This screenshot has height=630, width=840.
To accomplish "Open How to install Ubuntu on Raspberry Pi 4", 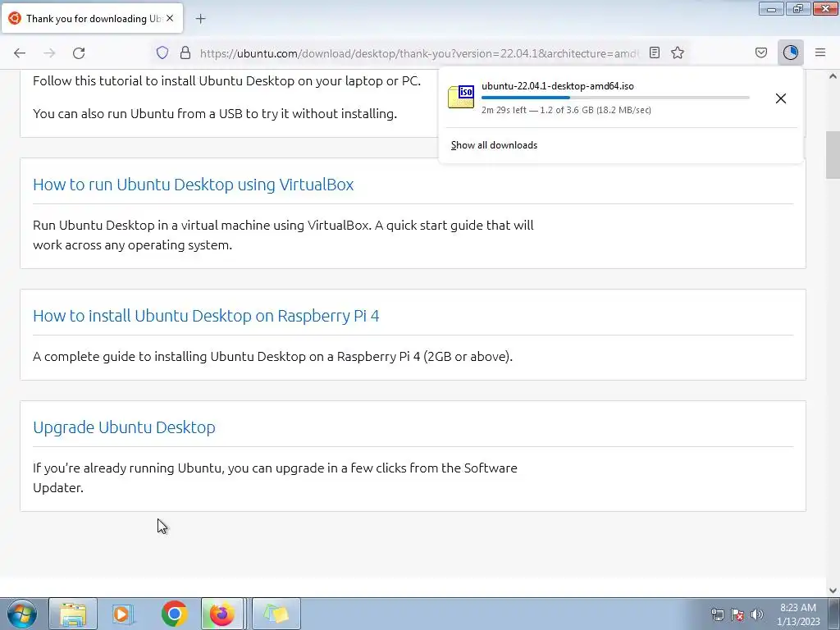I will point(206,316).
